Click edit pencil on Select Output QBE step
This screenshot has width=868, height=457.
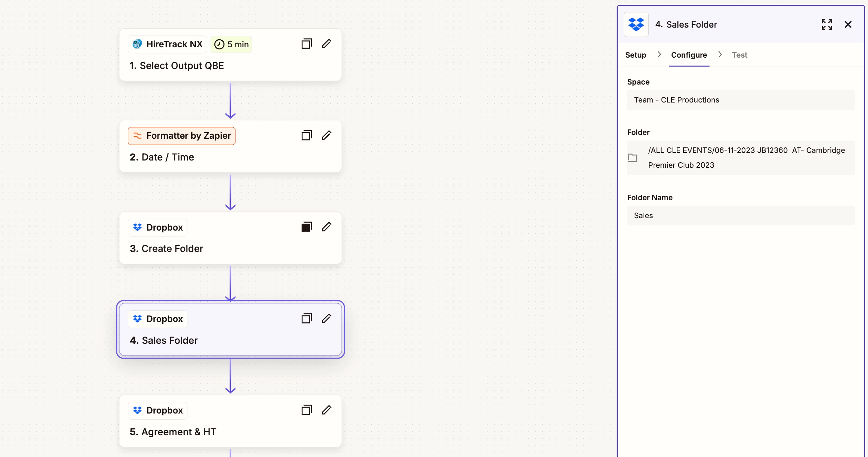click(x=326, y=44)
